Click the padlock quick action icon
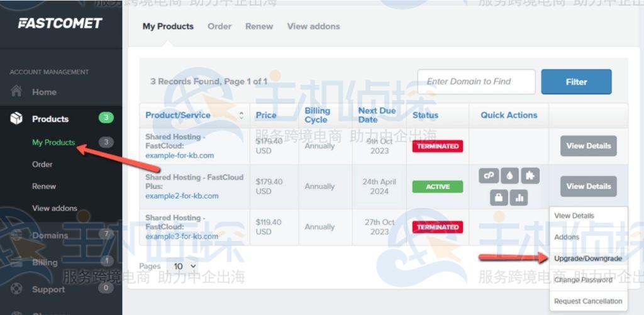 (499, 198)
